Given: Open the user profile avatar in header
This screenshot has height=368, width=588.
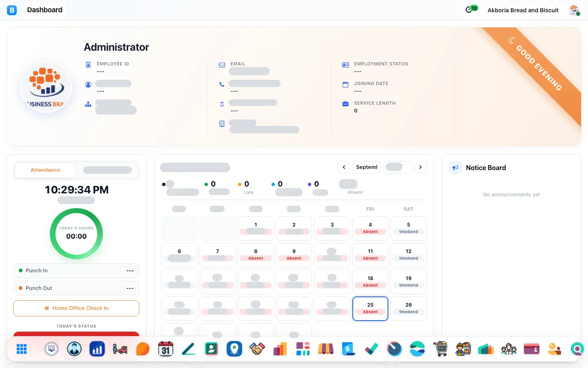Looking at the screenshot, I should click(574, 10).
